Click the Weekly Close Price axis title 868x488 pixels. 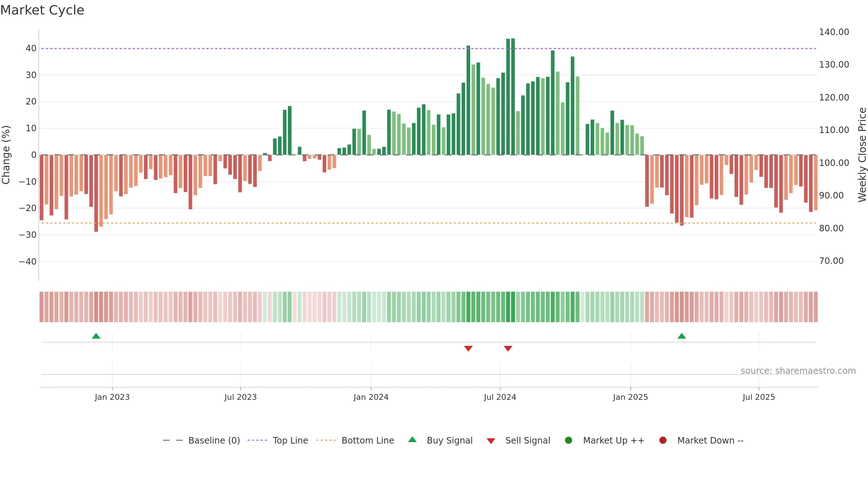862,155
